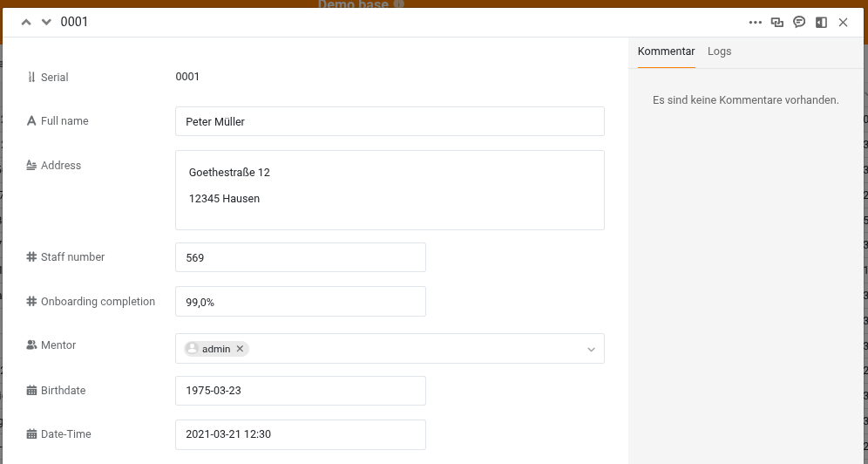
Task: Open the Logs tab
Action: pos(719,51)
